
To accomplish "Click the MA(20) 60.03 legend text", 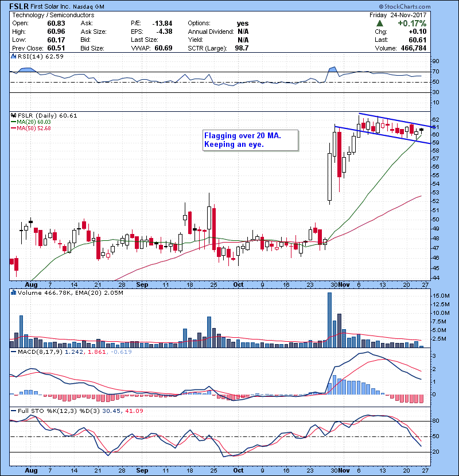I will click(34, 122).
